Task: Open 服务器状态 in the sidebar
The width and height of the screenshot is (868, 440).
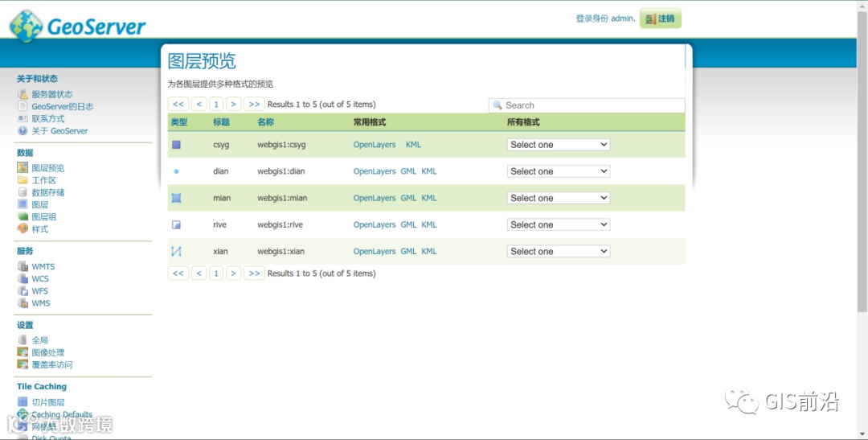Action: pos(52,94)
